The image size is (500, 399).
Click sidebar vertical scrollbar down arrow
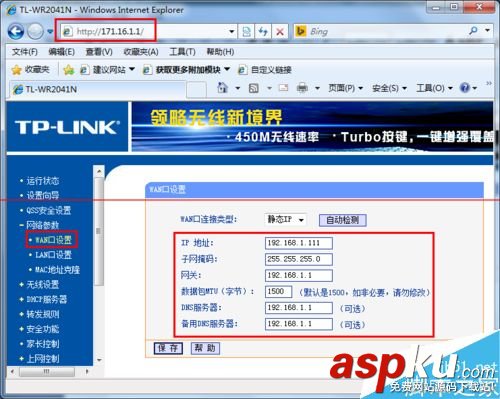click(99, 360)
